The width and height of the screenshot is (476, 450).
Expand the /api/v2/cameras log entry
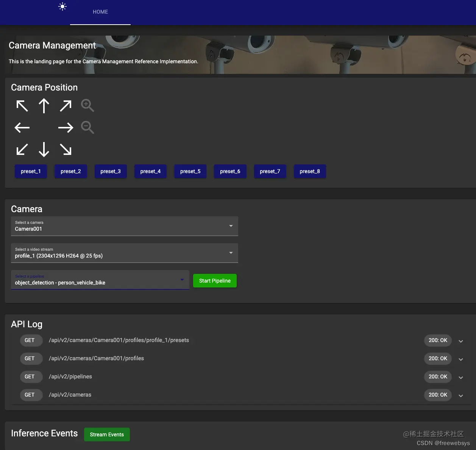click(461, 395)
